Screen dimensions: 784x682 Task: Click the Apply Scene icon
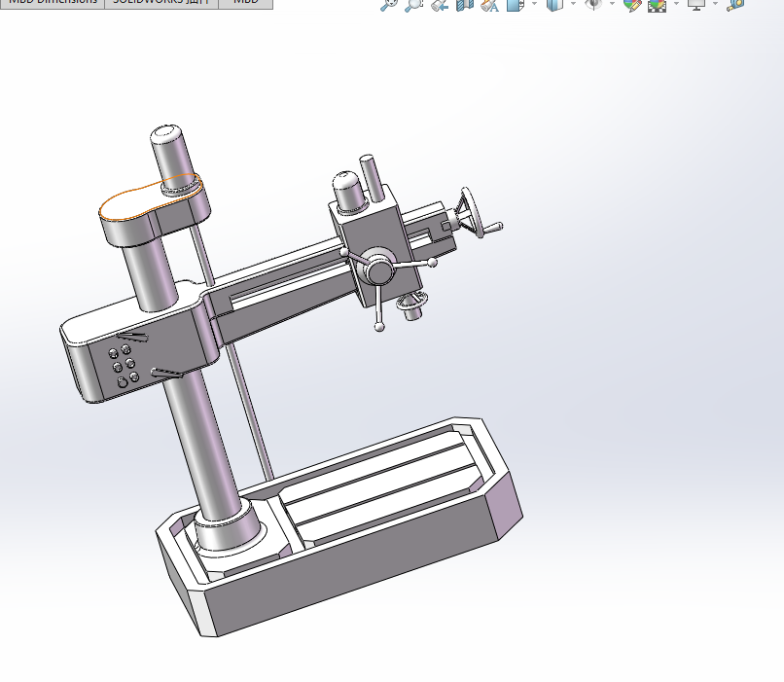click(657, 5)
